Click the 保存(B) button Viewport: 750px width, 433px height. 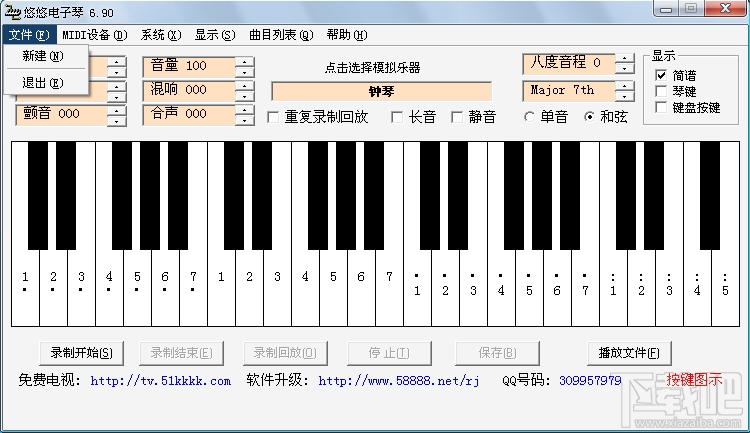[x=497, y=353]
